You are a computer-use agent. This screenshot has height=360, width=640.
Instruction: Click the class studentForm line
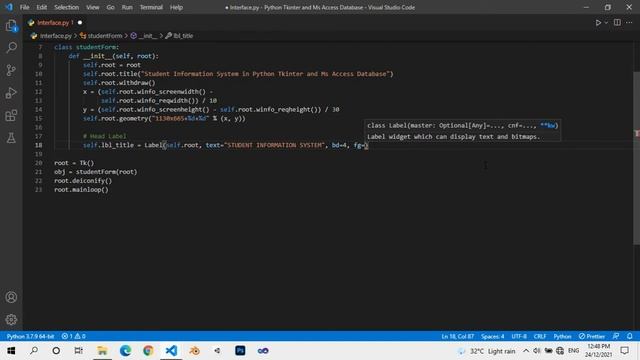(87, 47)
